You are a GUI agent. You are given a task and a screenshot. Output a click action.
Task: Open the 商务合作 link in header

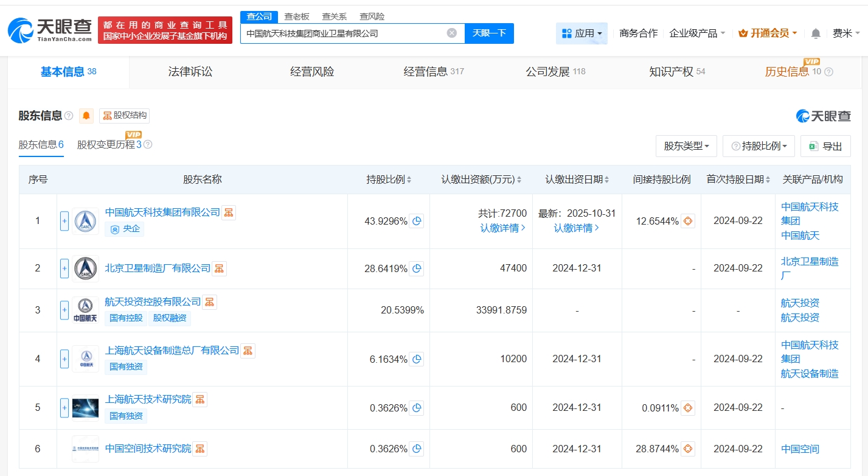639,33
